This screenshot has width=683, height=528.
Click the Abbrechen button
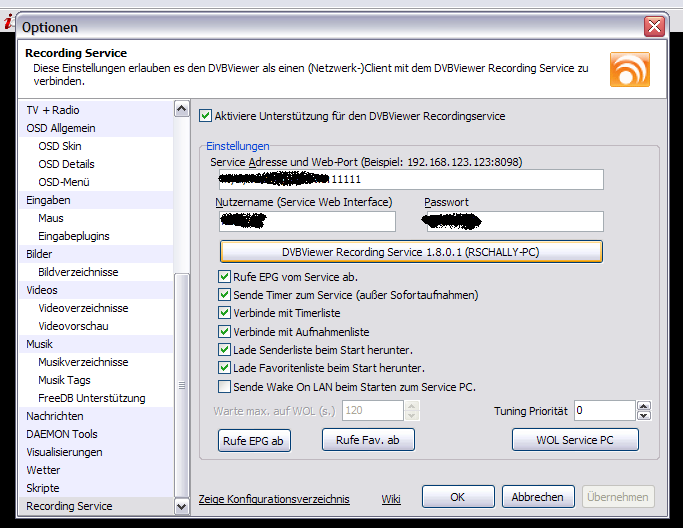(x=538, y=497)
